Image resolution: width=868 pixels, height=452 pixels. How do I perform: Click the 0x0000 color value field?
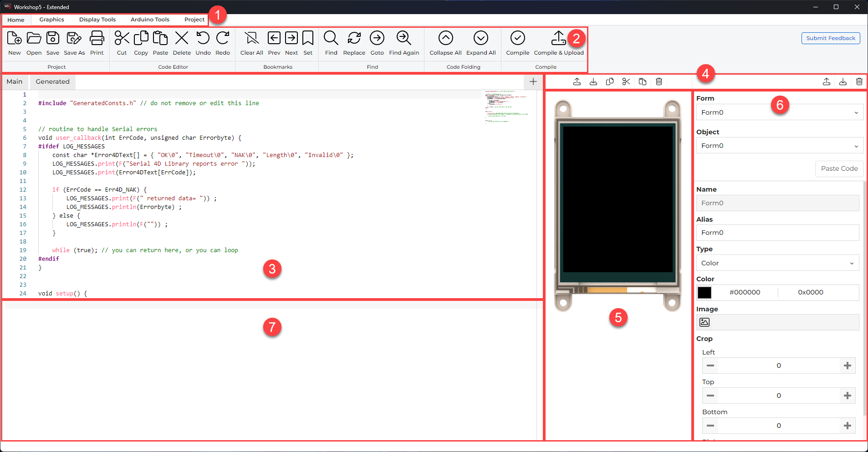811,292
